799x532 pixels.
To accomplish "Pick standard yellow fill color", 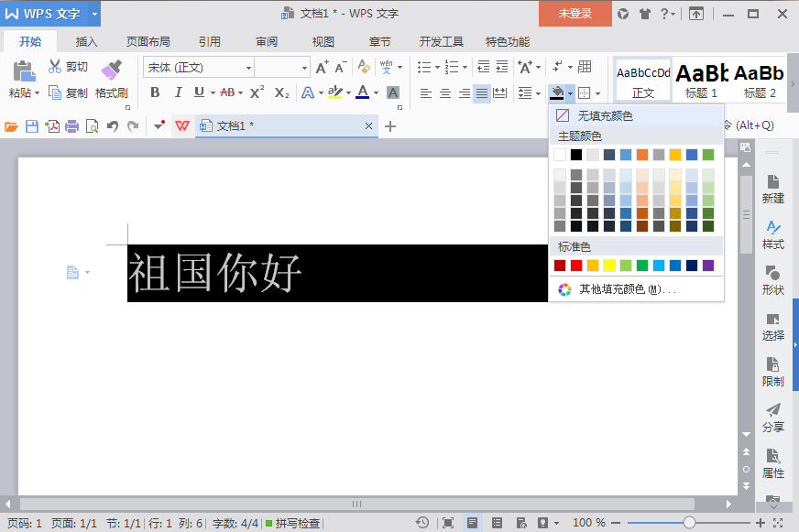I will coord(609,266).
